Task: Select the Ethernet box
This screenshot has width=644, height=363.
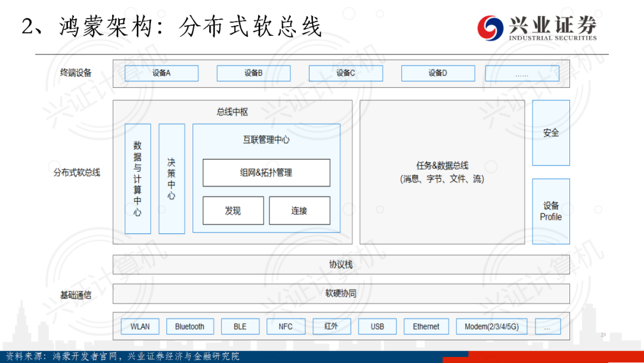Action: [426, 327]
